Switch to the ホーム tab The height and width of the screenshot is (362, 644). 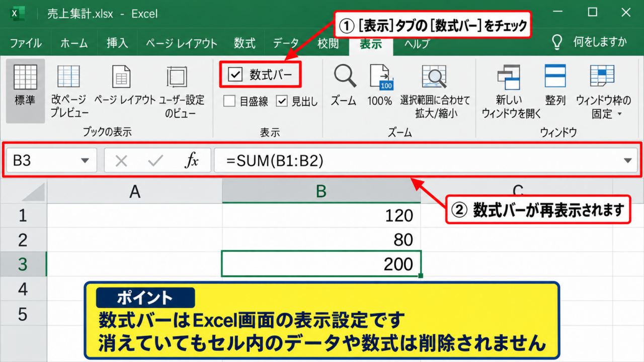74,43
